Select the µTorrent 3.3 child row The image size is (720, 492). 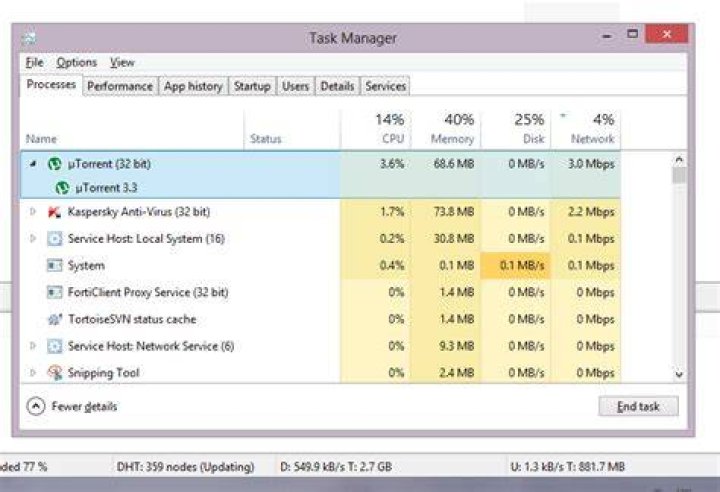coord(321,187)
